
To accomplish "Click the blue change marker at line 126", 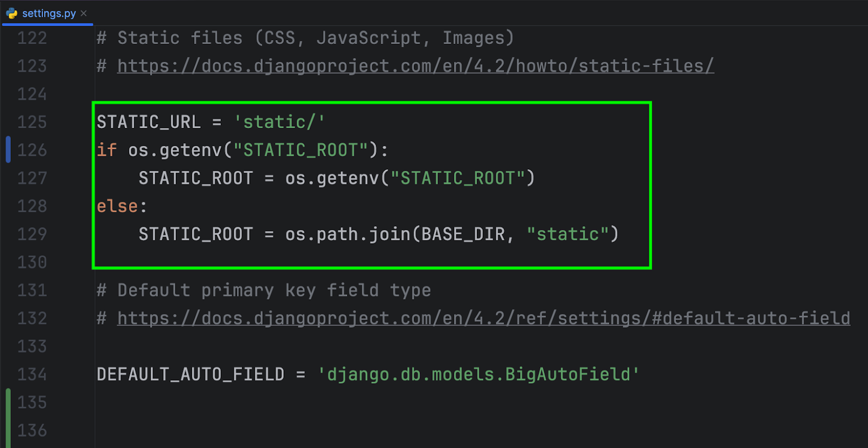I will pyautogui.click(x=8, y=150).
